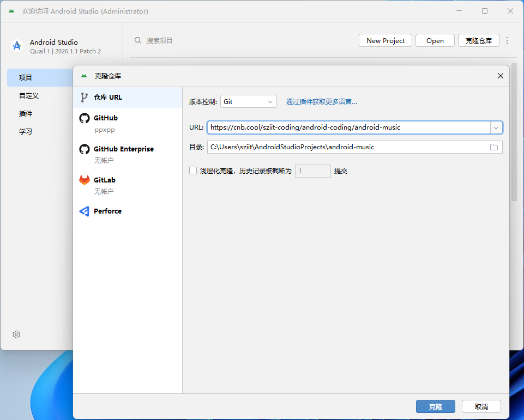Viewport: 524px width, 420px height.
Task: Select the GitHub ppxpp account entry
Action: point(128,123)
